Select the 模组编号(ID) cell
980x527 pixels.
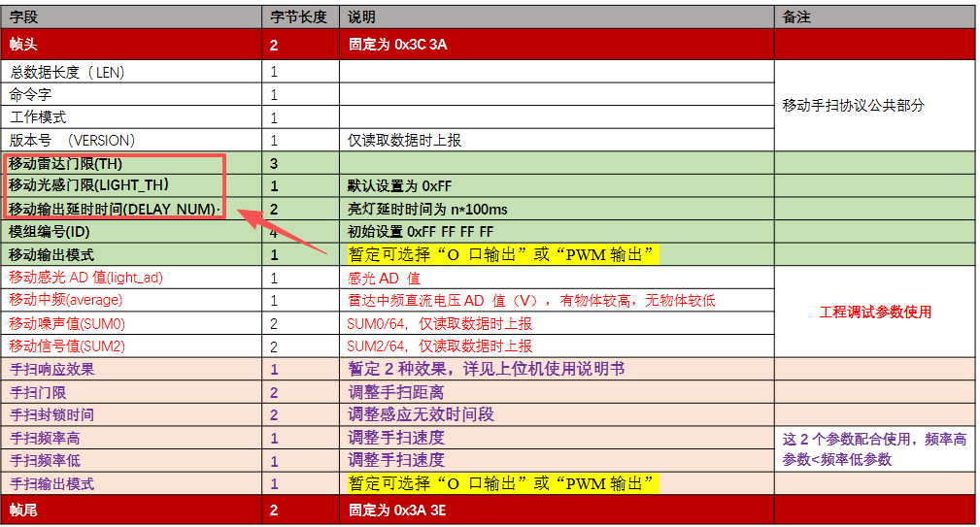131,232
